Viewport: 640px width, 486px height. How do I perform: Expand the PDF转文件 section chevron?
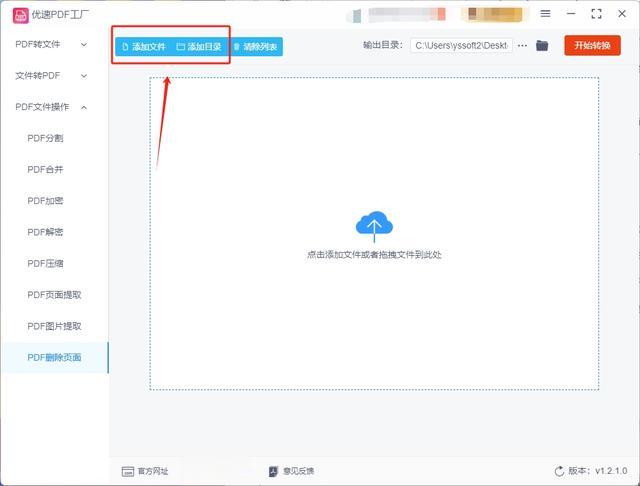point(84,44)
